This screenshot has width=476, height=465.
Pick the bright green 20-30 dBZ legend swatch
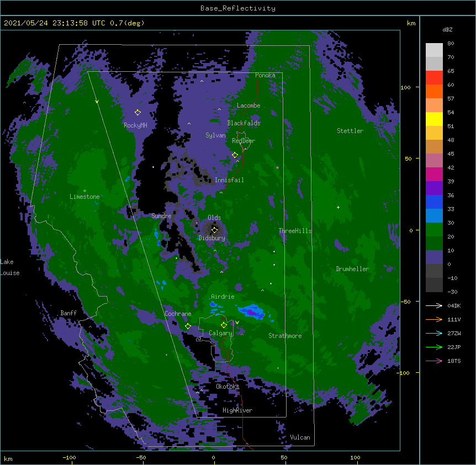(x=434, y=230)
